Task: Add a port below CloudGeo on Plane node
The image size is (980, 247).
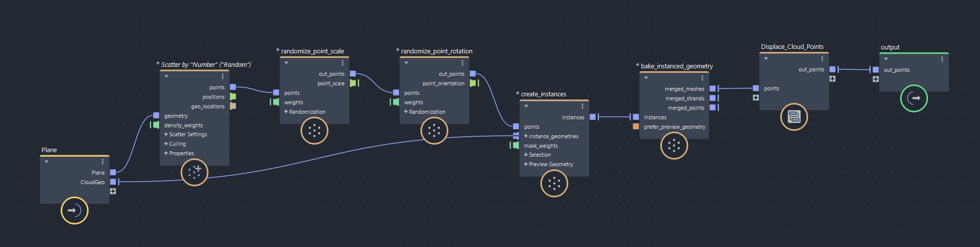Action: click(113, 191)
